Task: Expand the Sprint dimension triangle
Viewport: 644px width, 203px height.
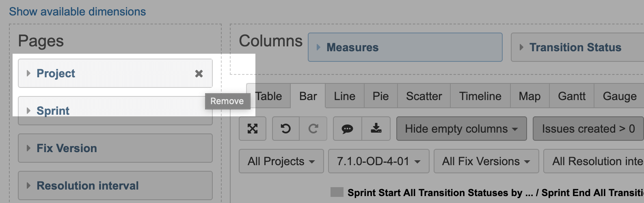Action: (x=28, y=111)
